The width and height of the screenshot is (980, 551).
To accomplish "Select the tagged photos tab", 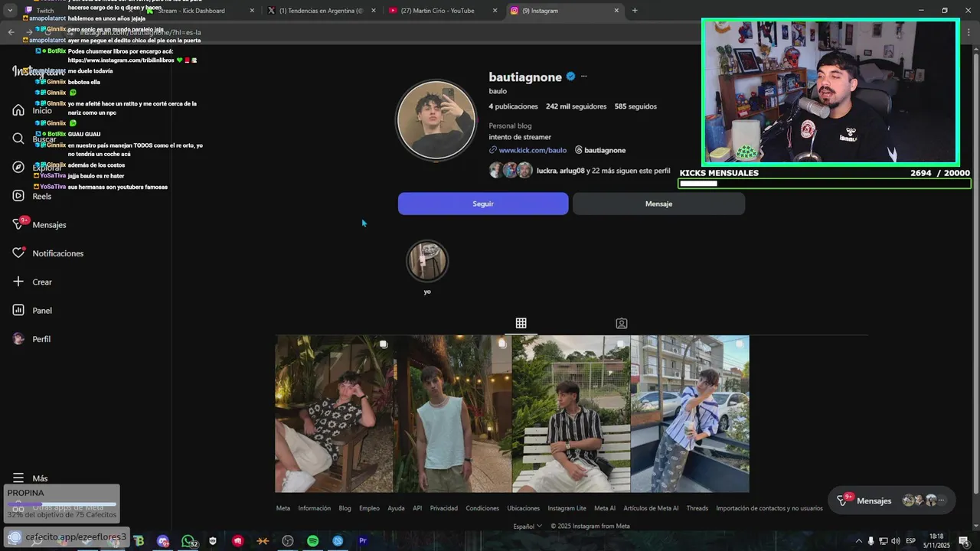I will [622, 323].
